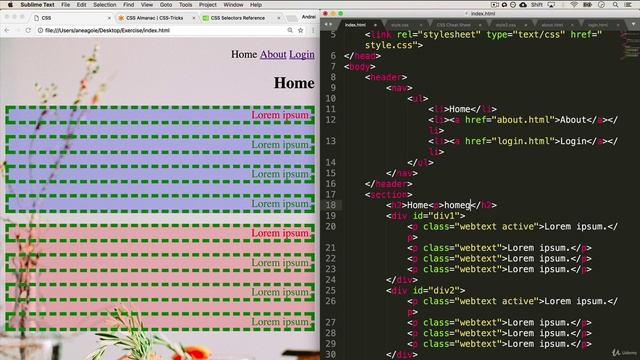
Task: Close the CSS browser tab
Action: 109,18
